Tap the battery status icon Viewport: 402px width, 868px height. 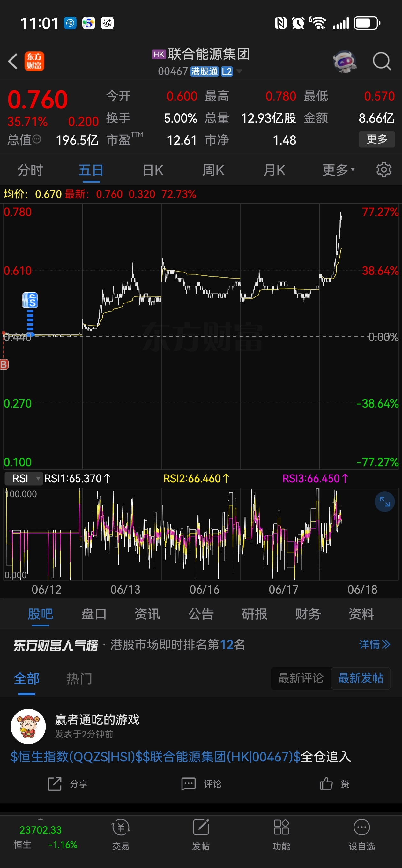click(367, 23)
